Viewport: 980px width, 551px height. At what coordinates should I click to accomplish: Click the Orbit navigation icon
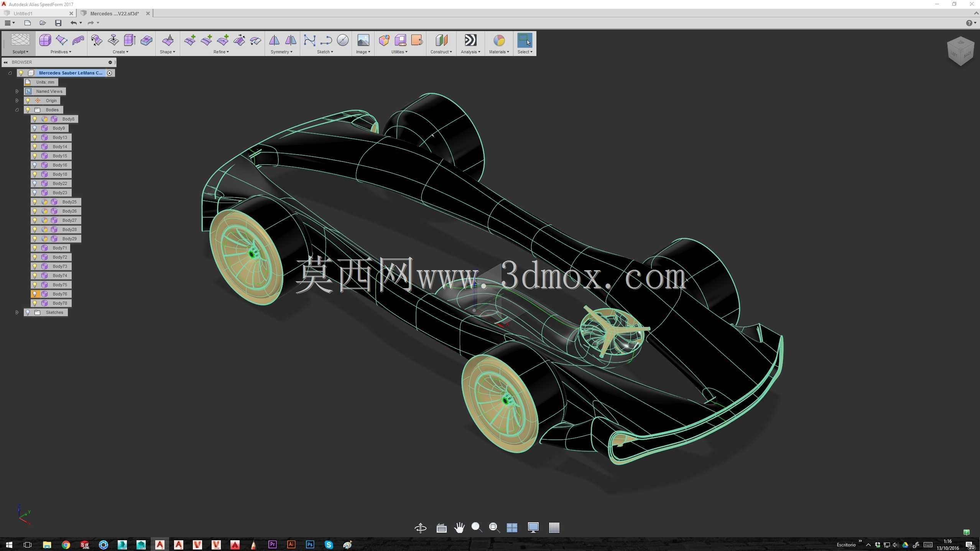click(421, 528)
